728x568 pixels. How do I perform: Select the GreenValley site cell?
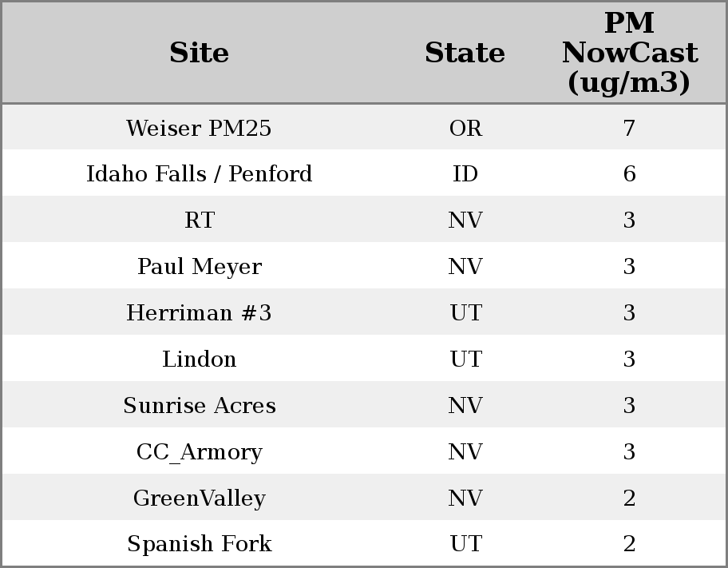click(x=199, y=498)
